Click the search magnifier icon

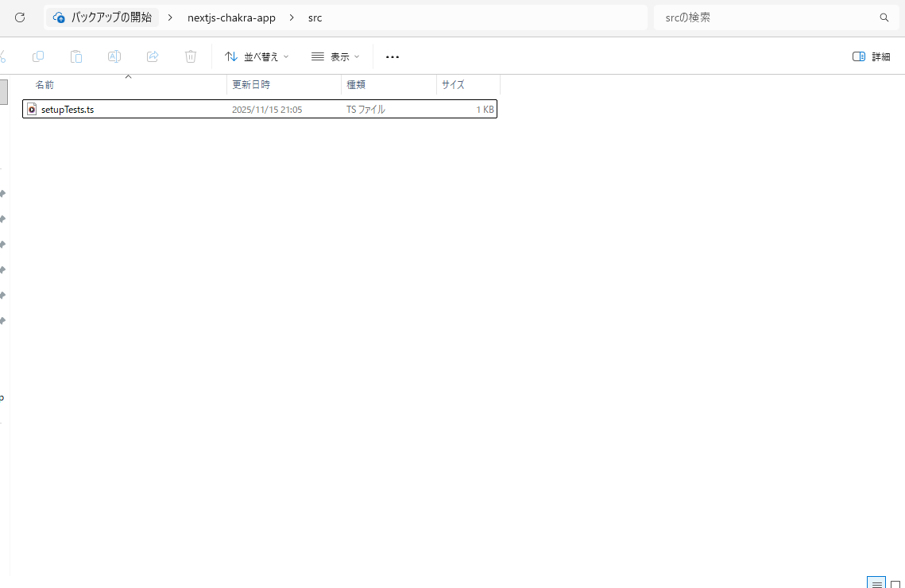(884, 17)
